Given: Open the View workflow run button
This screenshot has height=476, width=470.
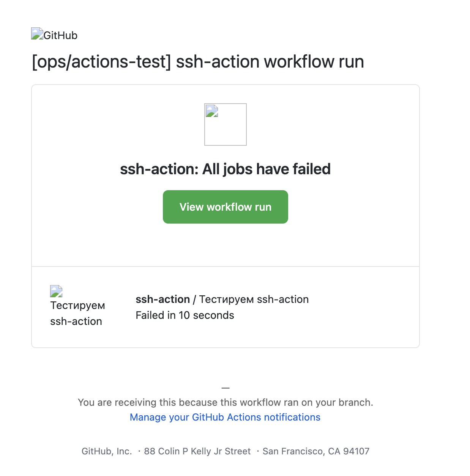Looking at the screenshot, I should pos(225,207).
